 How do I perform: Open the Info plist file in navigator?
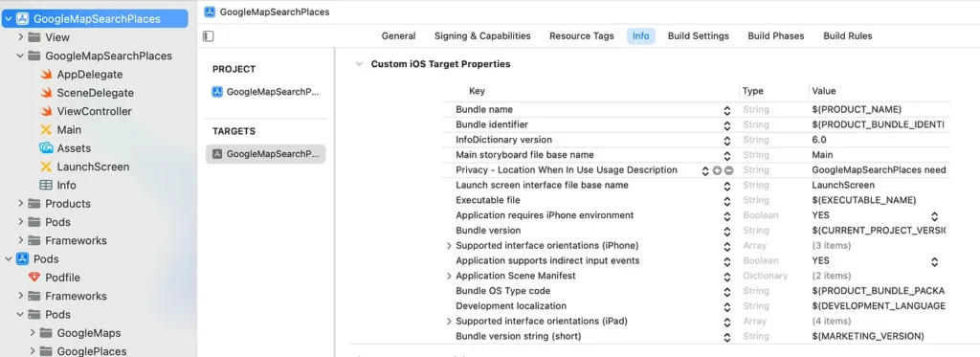(x=58, y=185)
